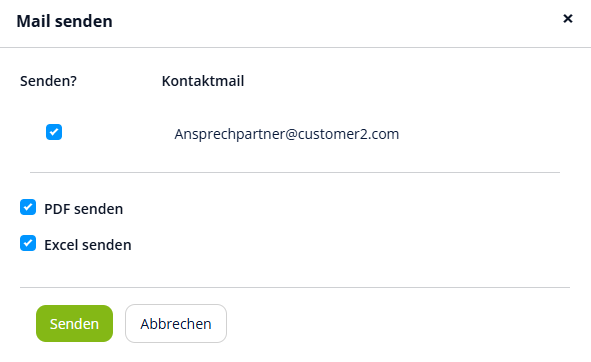Image resolution: width=591 pixels, height=362 pixels.
Task: Click the Senden? column header
Action: (x=48, y=81)
